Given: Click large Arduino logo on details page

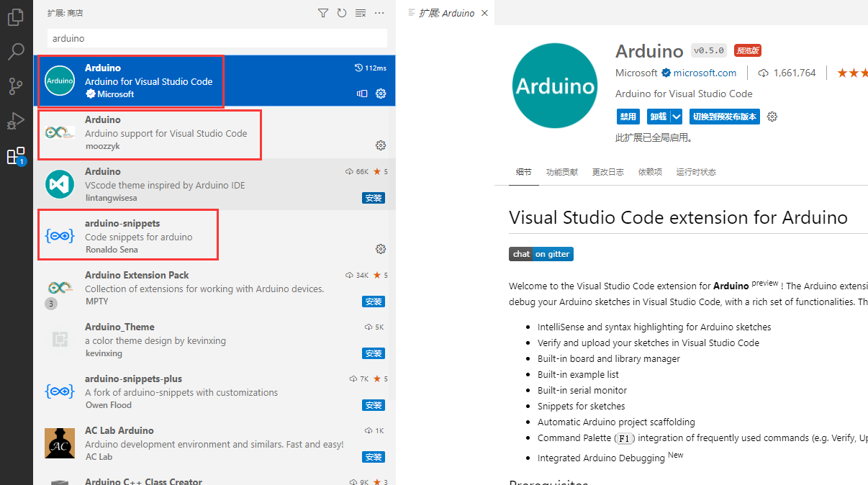Looking at the screenshot, I should click(555, 85).
